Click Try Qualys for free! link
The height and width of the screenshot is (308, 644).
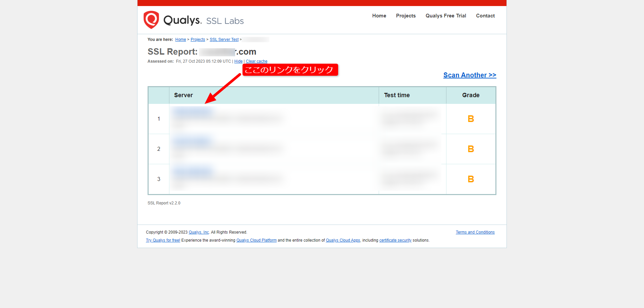[x=163, y=240]
